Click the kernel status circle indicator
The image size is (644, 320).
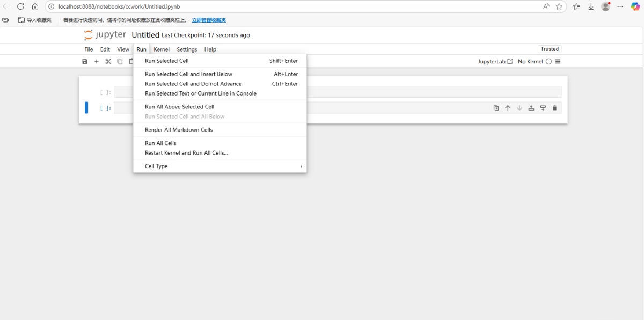[548, 61]
